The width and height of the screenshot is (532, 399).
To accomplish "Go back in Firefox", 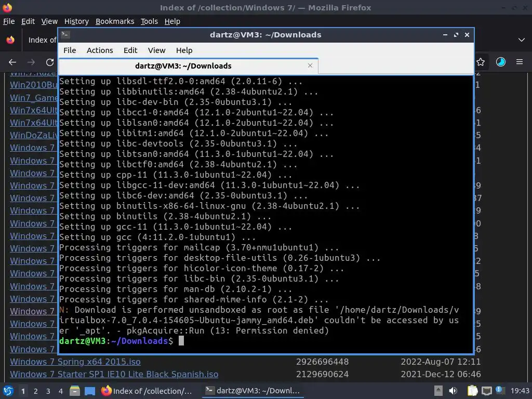I will (x=12, y=62).
